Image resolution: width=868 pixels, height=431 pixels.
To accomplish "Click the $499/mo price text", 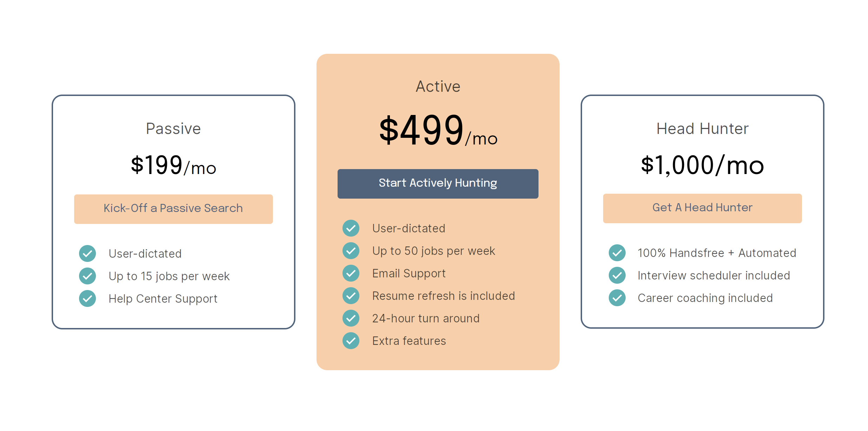I will (438, 130).
